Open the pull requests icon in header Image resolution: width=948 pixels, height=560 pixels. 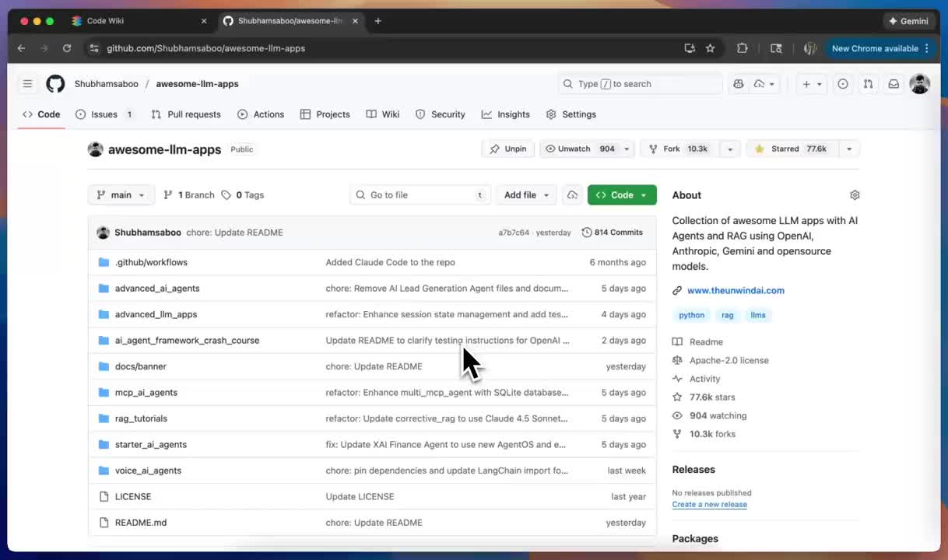(868, 84)
